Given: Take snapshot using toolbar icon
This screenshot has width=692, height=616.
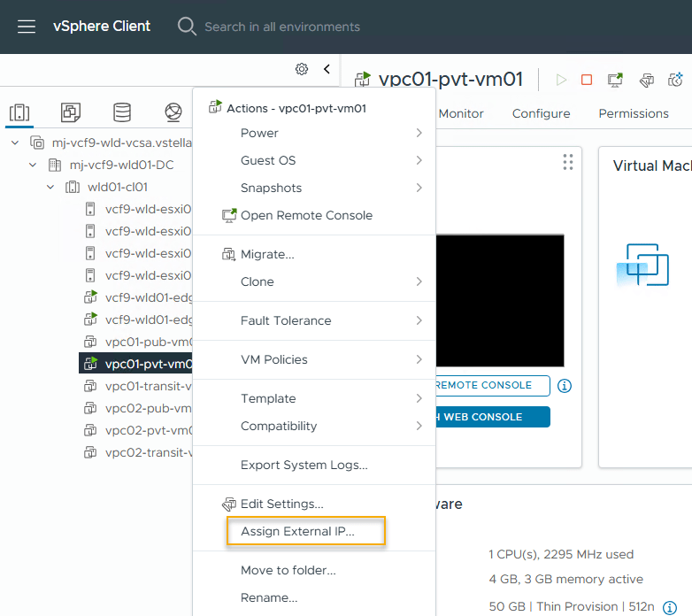Looking at the screenshot, I should click(x=675, y=80).
